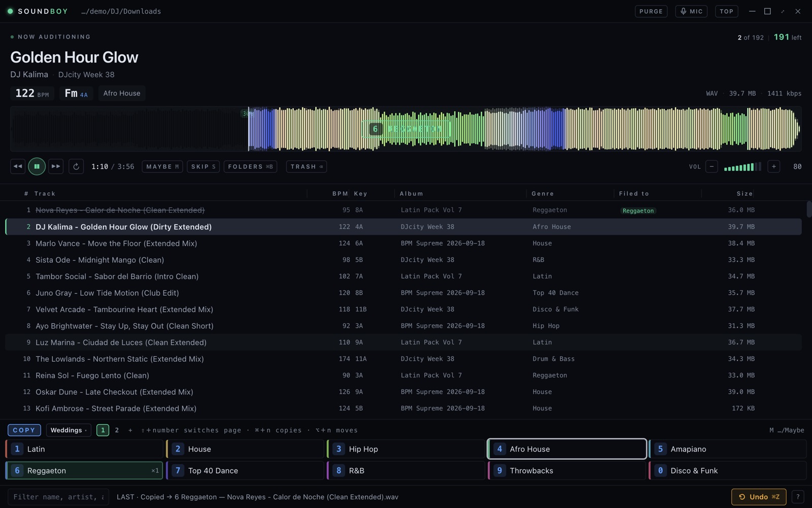Switch to folder page 2
This screenshot has height=508, width=812.
coord(117,430)
